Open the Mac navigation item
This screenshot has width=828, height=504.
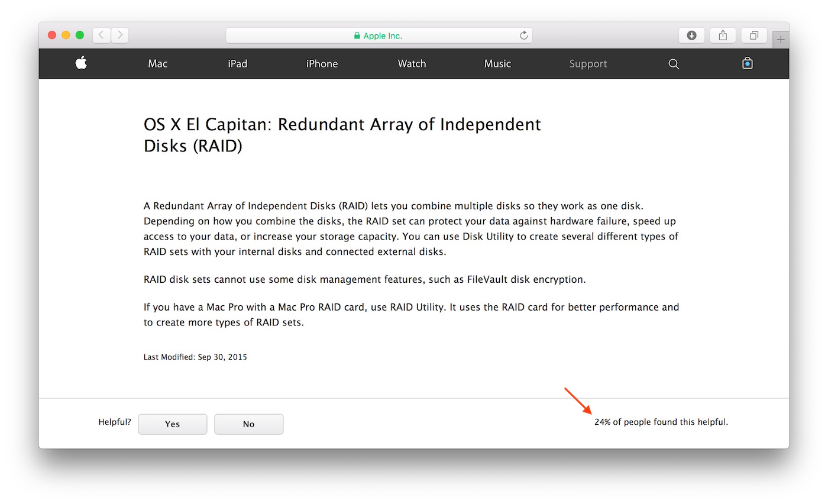click(x=158, y=64)
